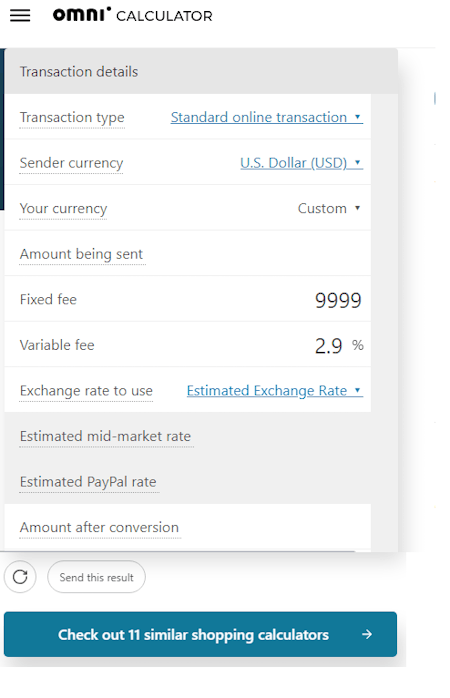Click the Variable fee percent unit
450x698 pixels.
tap(358, 345)
